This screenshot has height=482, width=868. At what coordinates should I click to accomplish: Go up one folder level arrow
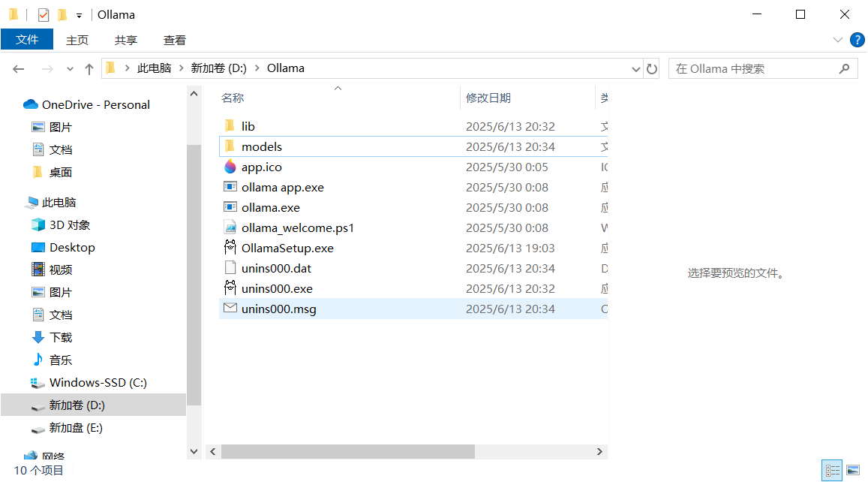coord(89,69)
